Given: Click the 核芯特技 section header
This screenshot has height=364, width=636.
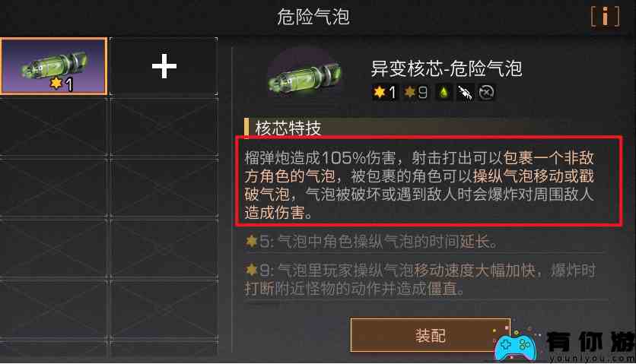Looking at the screenshot, I should (288, 128).
